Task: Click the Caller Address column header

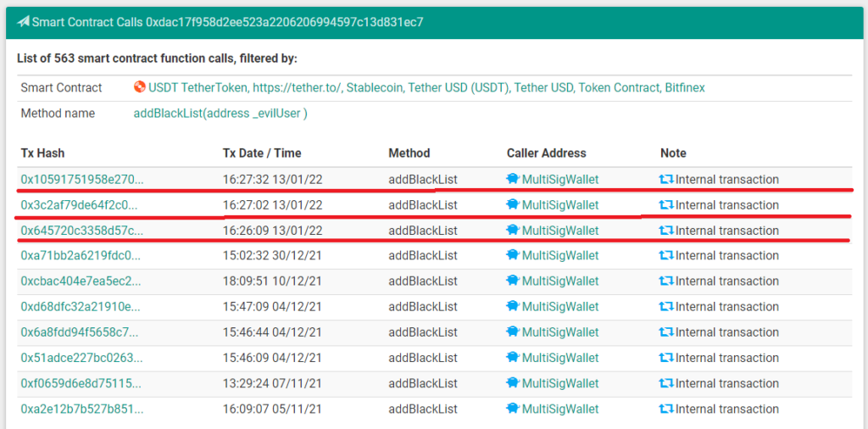Action: coord(547,153)
